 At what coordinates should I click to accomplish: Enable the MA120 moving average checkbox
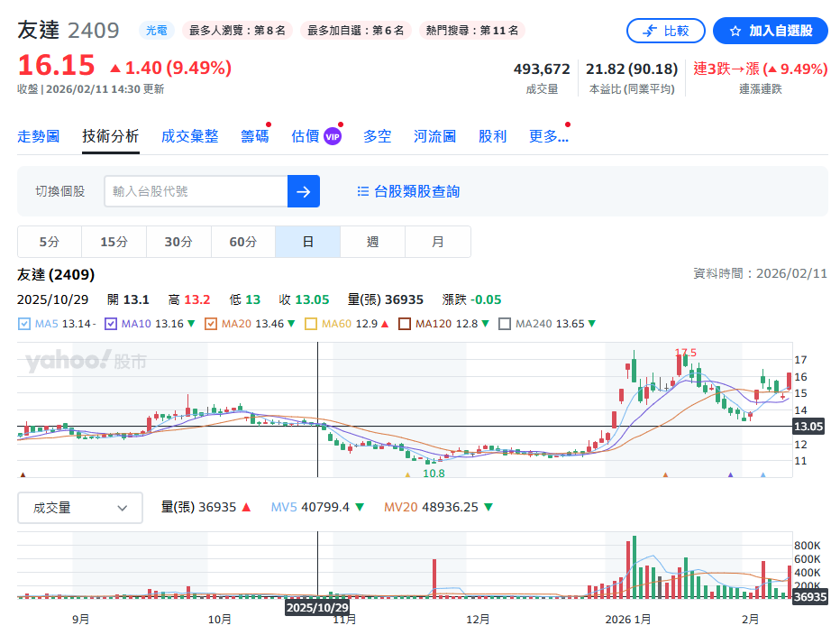click(405, 324)
